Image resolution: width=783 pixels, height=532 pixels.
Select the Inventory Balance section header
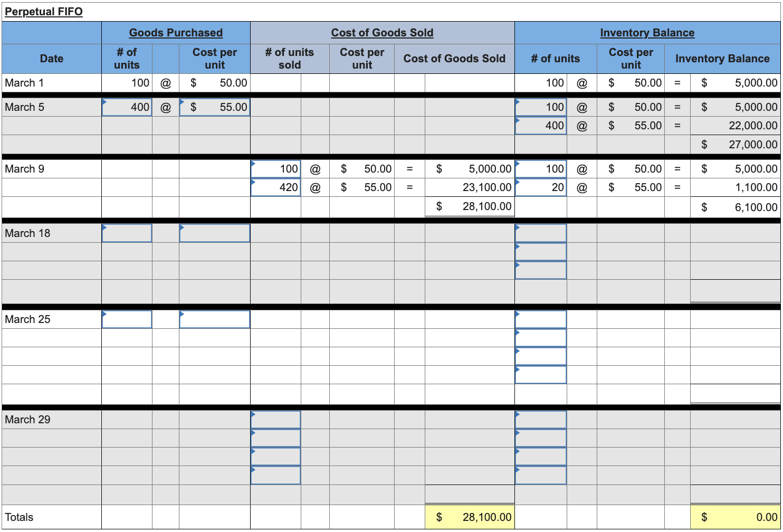[x=647, y=32]
